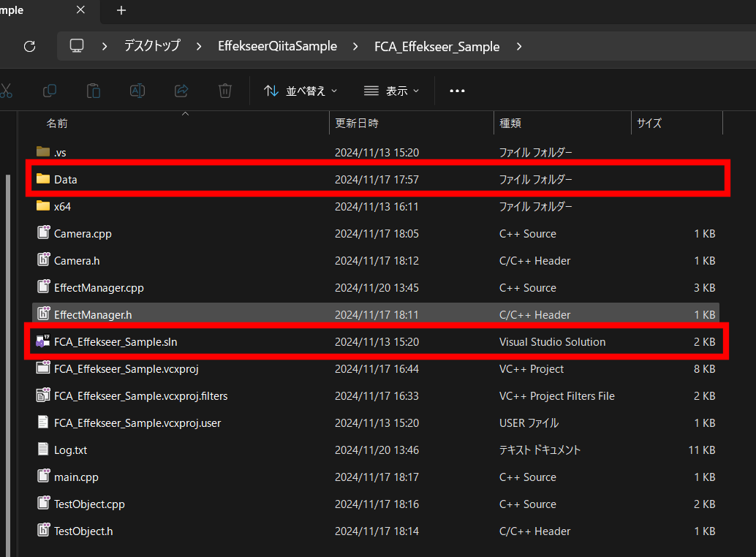Click VC++ Project Filters File type cell
The width and height of the screenshot is (756, 557).
pos(557,396)
